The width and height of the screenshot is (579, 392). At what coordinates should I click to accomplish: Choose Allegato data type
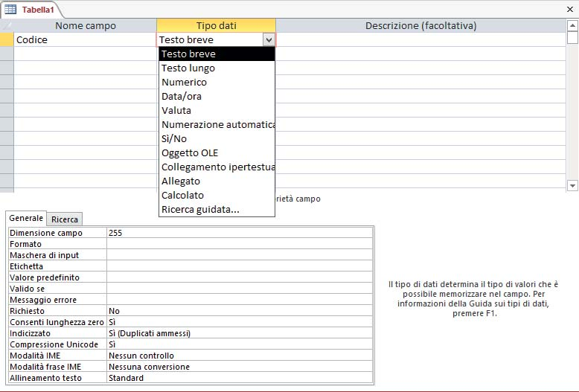point(181,181)
